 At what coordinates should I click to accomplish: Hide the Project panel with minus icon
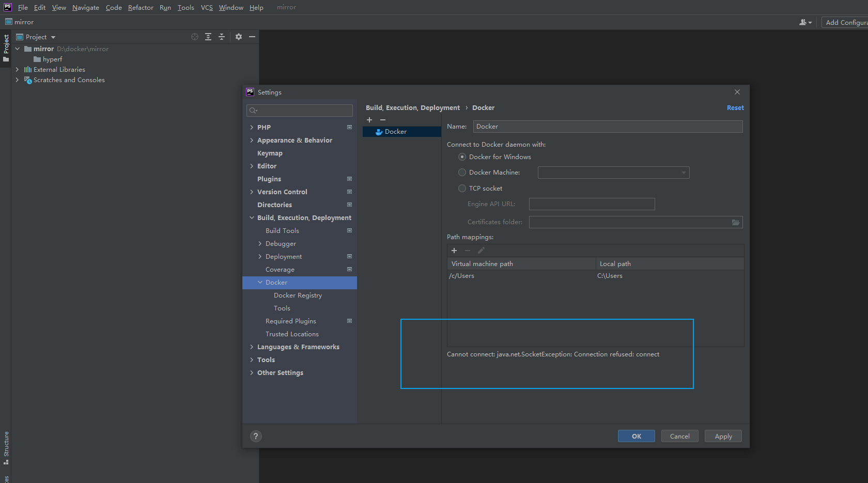252,37
